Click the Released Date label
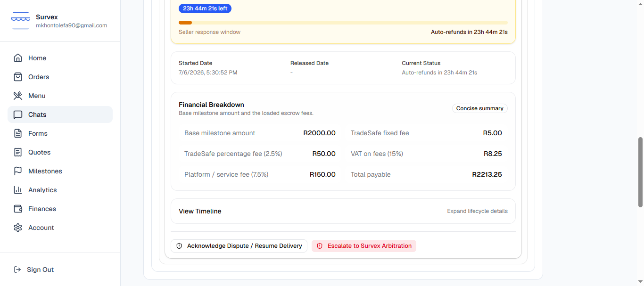 click(309, 63)
